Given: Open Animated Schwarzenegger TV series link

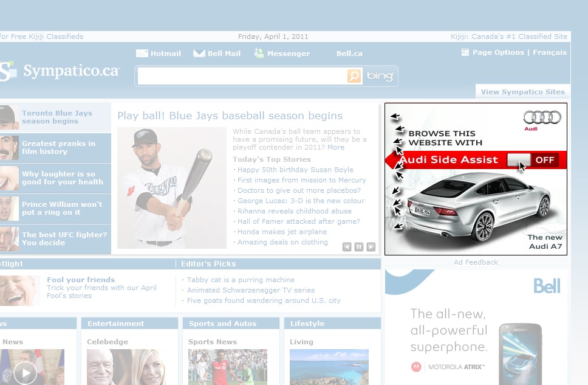Looking at the screenshot, I should coord(250,290).
